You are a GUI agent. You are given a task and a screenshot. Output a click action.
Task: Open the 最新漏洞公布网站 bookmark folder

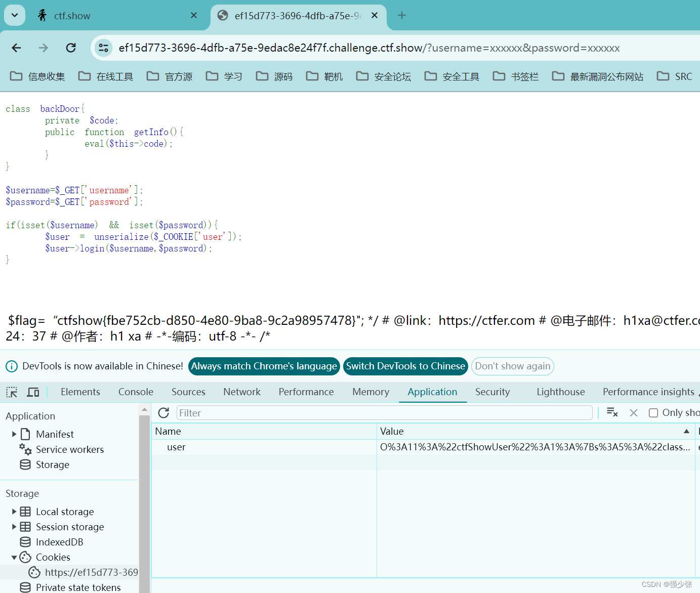point(598,76)
